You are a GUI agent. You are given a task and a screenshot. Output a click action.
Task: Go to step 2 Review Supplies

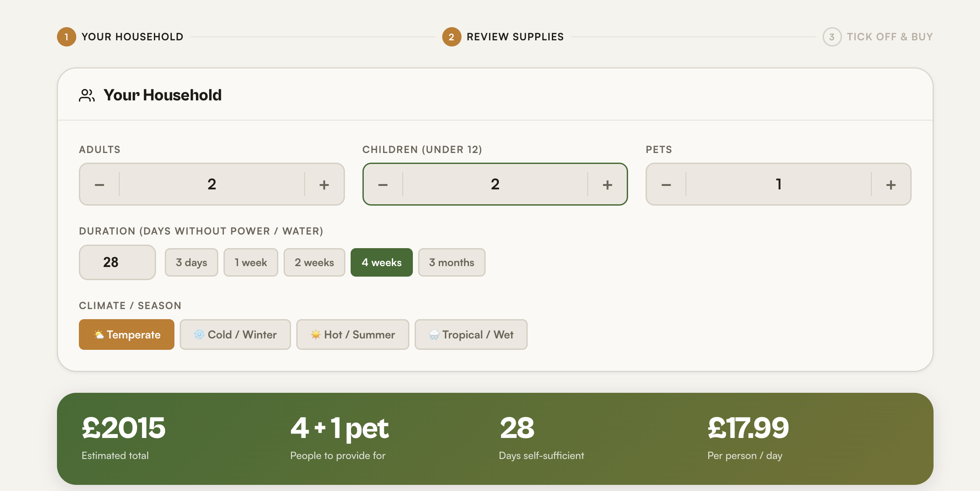point(503,37)
